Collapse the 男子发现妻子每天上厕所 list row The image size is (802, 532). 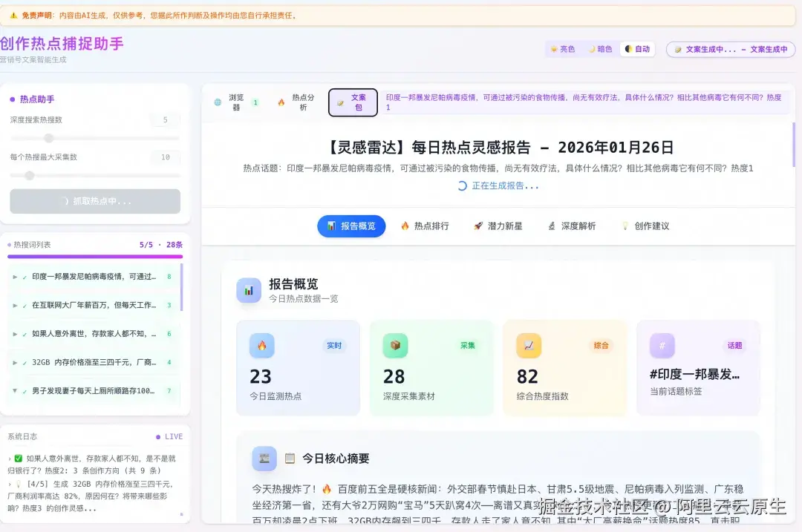(x=15, y=390)
